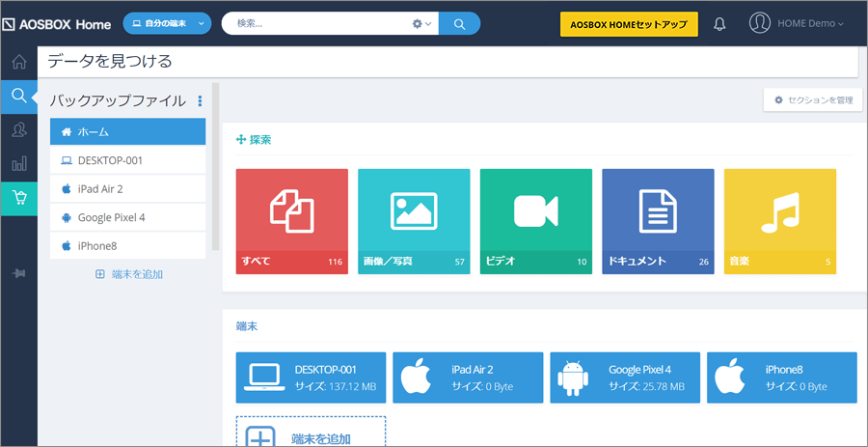This screenshot has height=447, width=868.
Task: Select iPhone8 in the sidebar list
Action: tap(128, 245)
